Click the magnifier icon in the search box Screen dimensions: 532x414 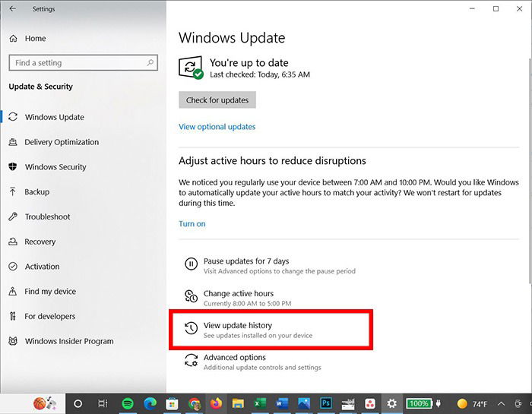pyautogui.click(x=150, y=63)
